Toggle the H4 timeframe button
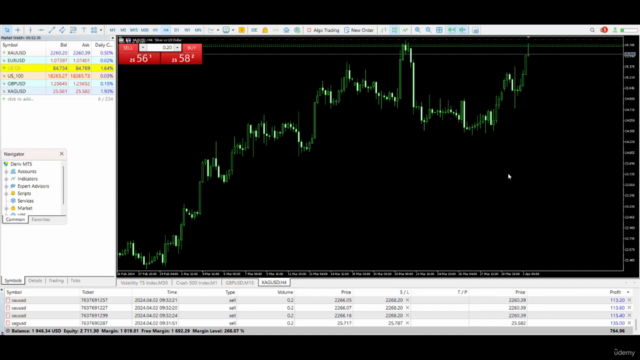The height and width of the screenshot is (360, 640). (x=166, y=30)
